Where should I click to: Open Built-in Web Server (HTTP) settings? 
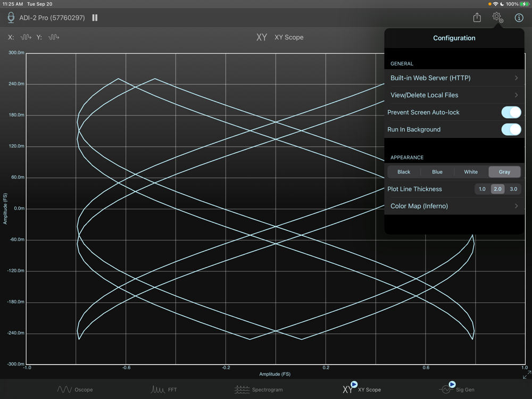(454, 78)
